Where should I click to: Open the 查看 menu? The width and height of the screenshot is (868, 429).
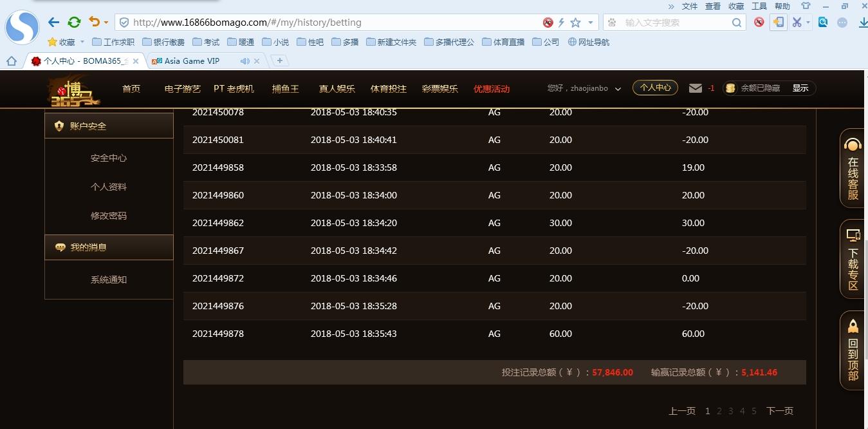[713, 6]
